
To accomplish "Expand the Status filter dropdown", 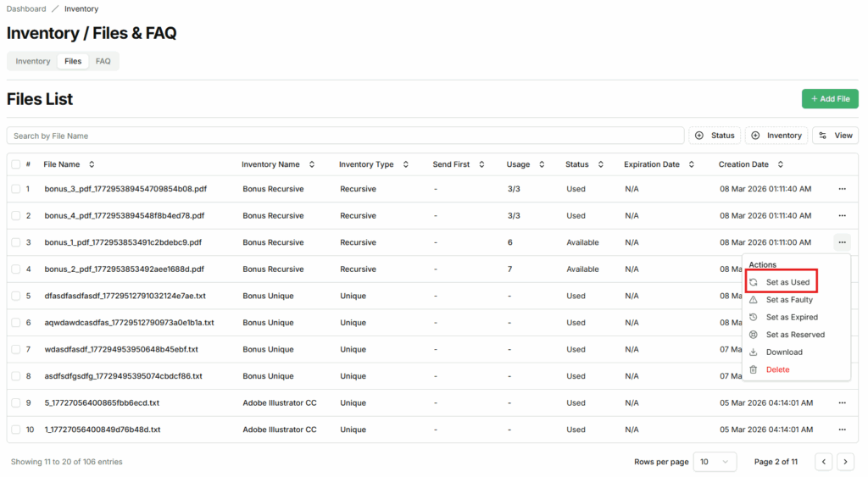I will pos(715,136).
